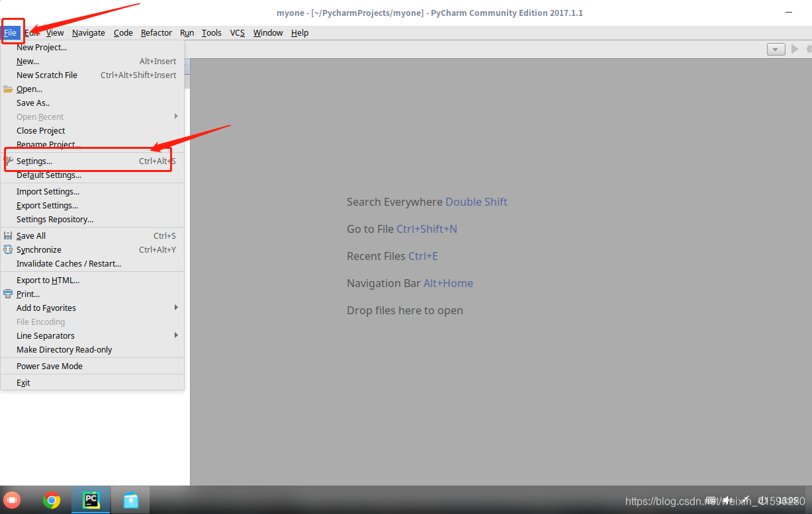Choose Invalidate Caches / Restart...

(92, 263)
